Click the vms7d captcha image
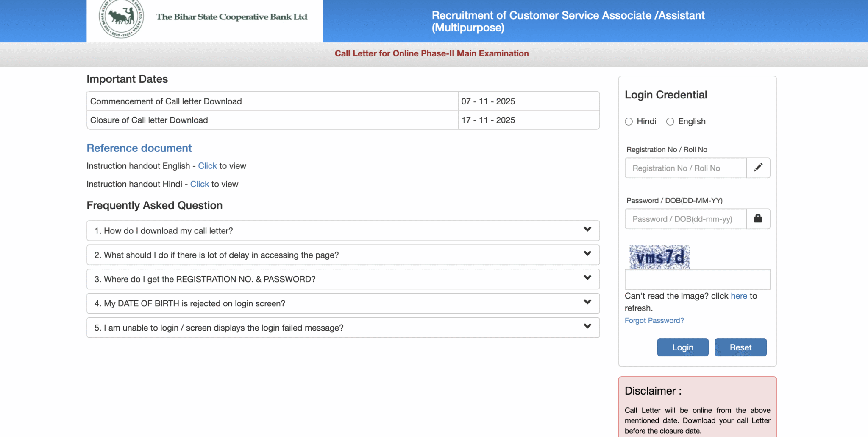Screen dimensions: 868x437 tap(659, 257)
